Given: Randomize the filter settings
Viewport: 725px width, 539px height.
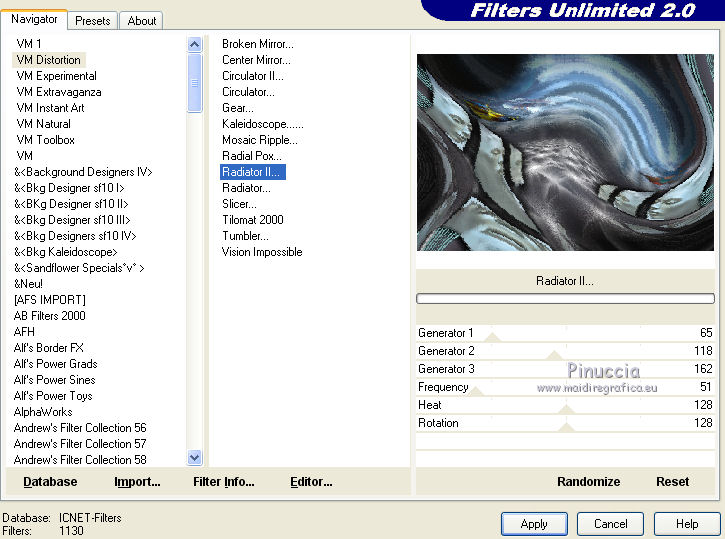Looking at the screenshot, I should click(x=588, y=482).
